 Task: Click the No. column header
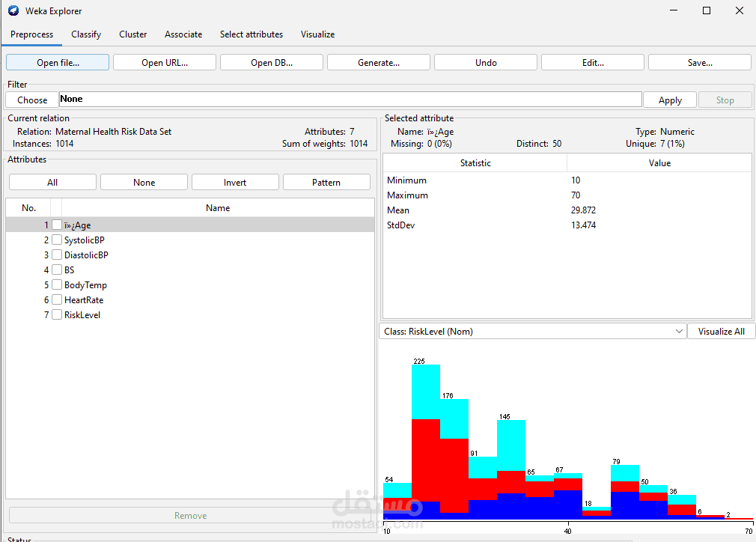coord(28,208)
